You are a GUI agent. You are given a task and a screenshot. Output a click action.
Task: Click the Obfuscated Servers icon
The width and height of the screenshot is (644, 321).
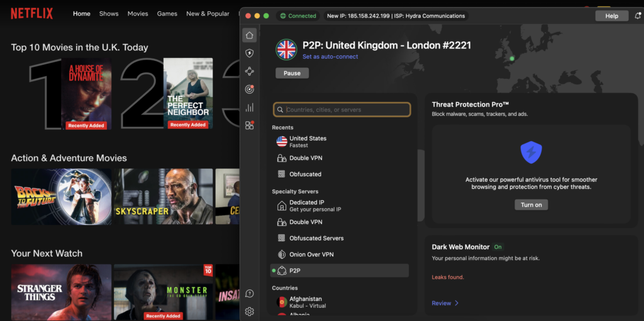pyautogui.click(x=282, y=239)
